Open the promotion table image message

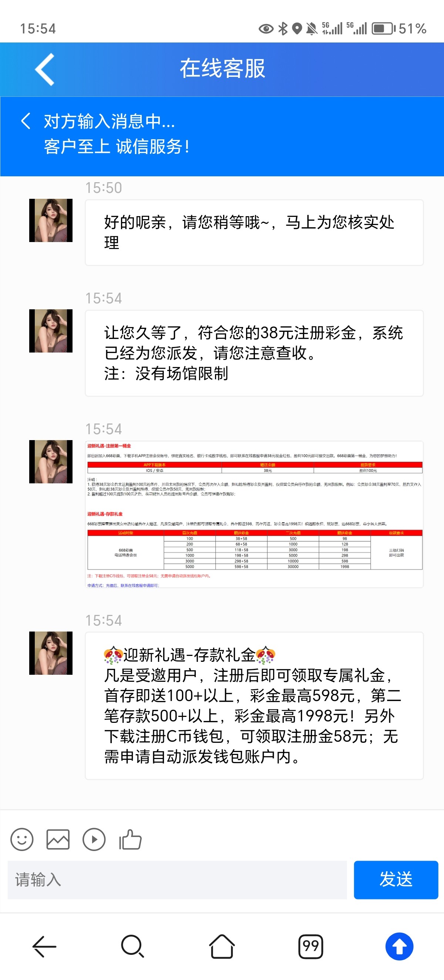(254, 514)
